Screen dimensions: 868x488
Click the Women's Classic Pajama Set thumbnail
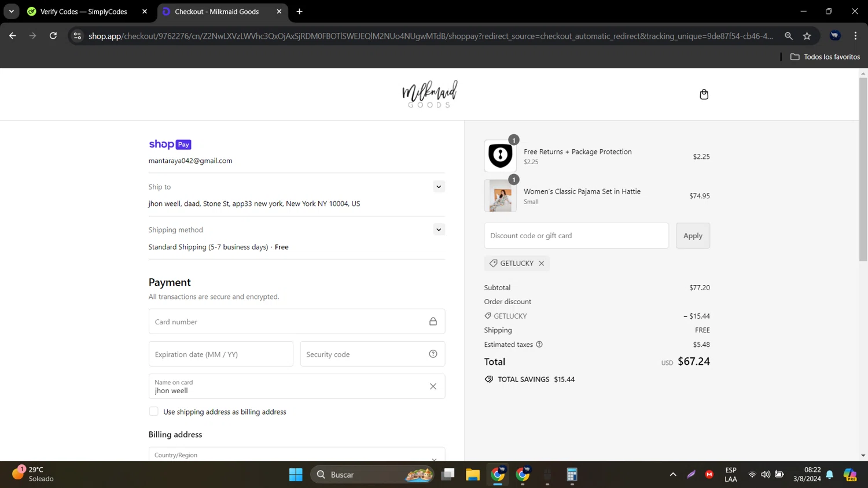point(500,195)
